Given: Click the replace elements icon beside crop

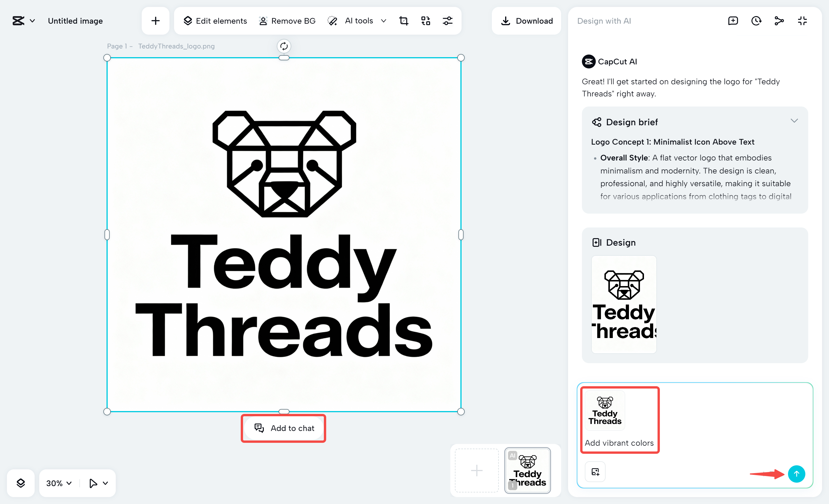Looking at the screenshot, I should [425, 21].
